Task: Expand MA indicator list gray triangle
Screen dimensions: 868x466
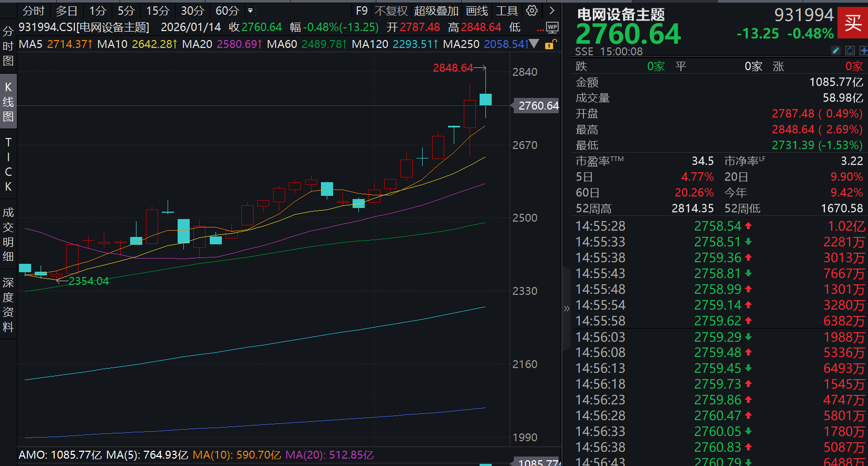Action: (x=534, y=44)
